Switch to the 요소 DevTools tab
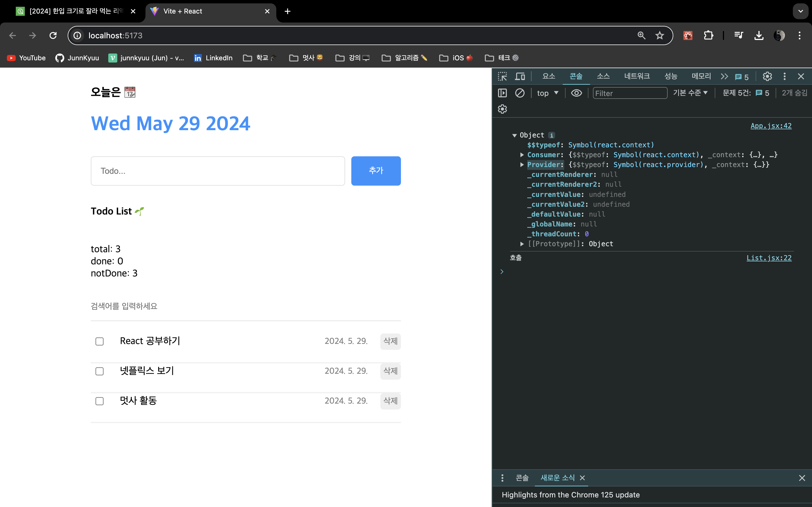This screenshot has width=812, height=507. (549, 76)
